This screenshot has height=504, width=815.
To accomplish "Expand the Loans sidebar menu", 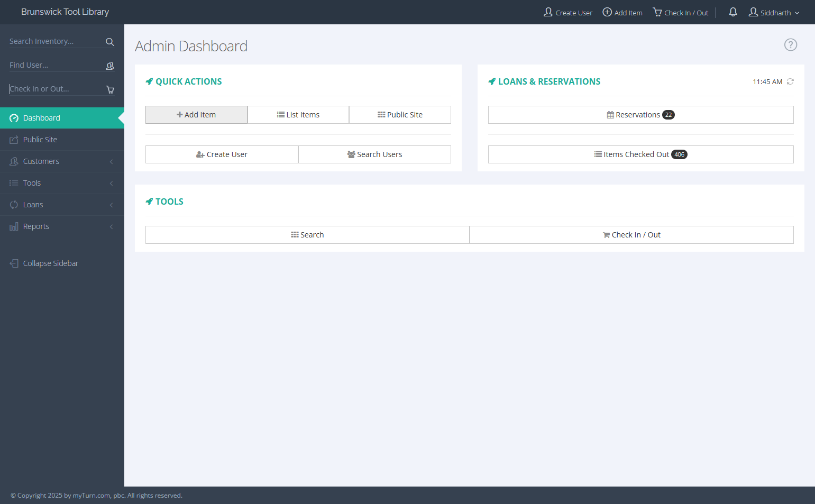I will [62, 205].
